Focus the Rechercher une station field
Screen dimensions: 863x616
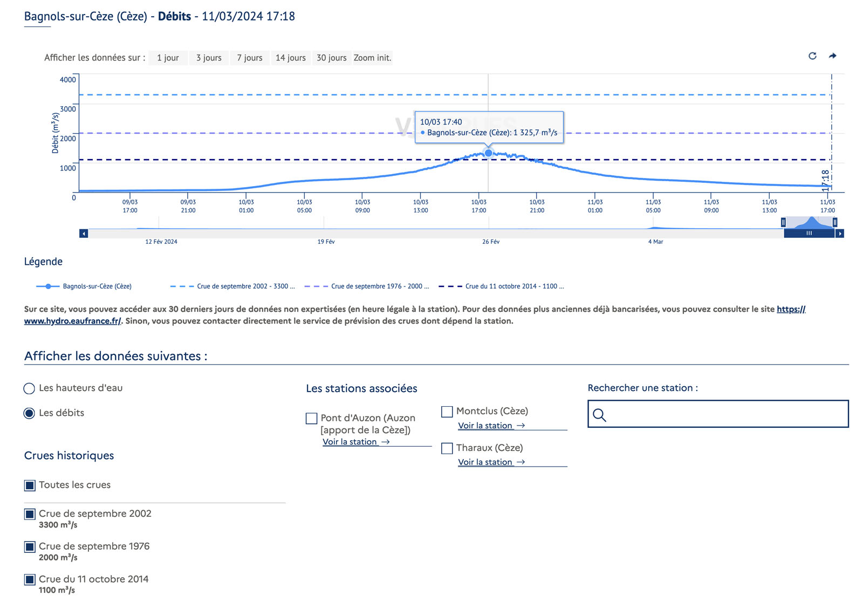pos(725,414)
